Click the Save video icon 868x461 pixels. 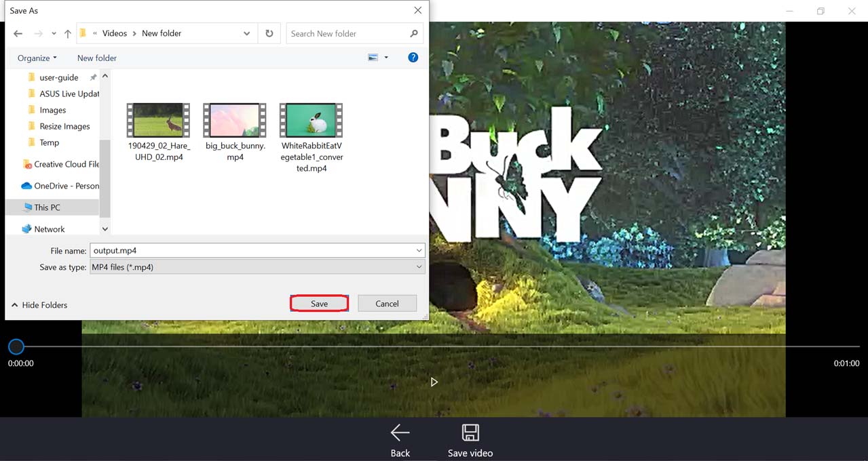tap(470, 433)
